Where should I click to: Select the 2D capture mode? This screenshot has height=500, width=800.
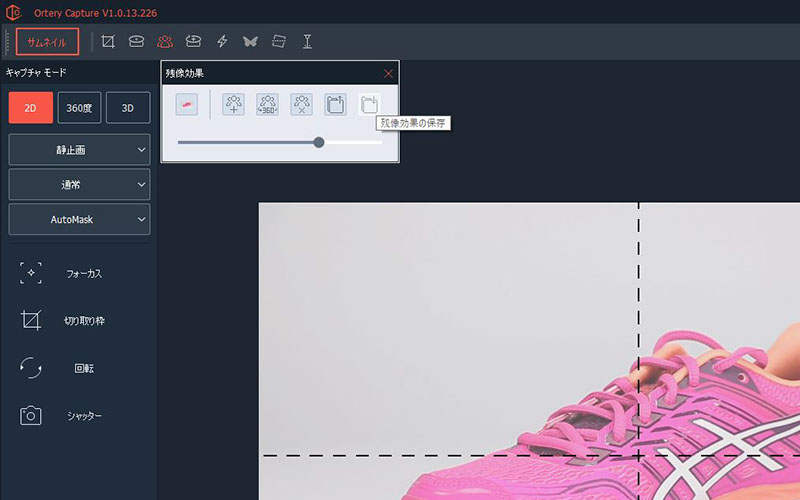[x=30, y=108]
